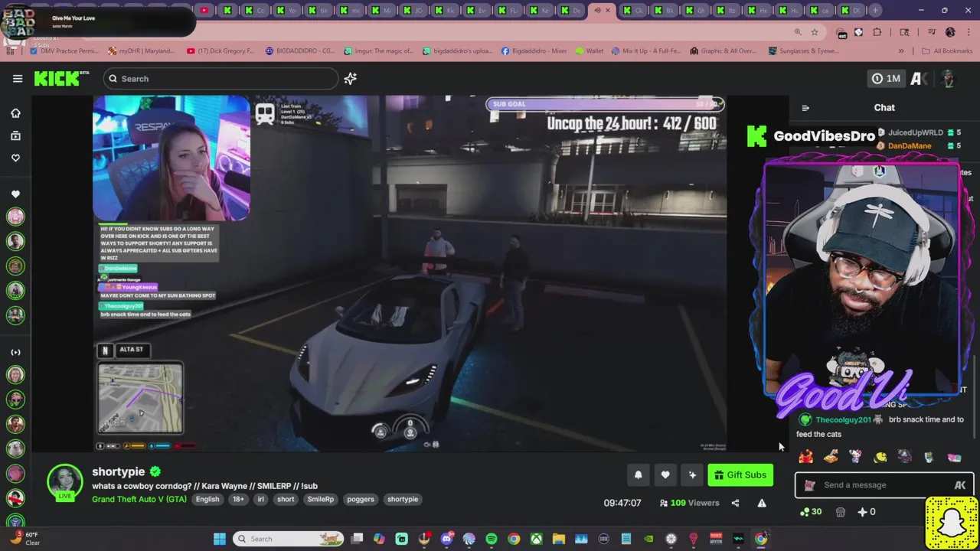Open All Bookmarks folder
The image size is (980, 551).
948,51
